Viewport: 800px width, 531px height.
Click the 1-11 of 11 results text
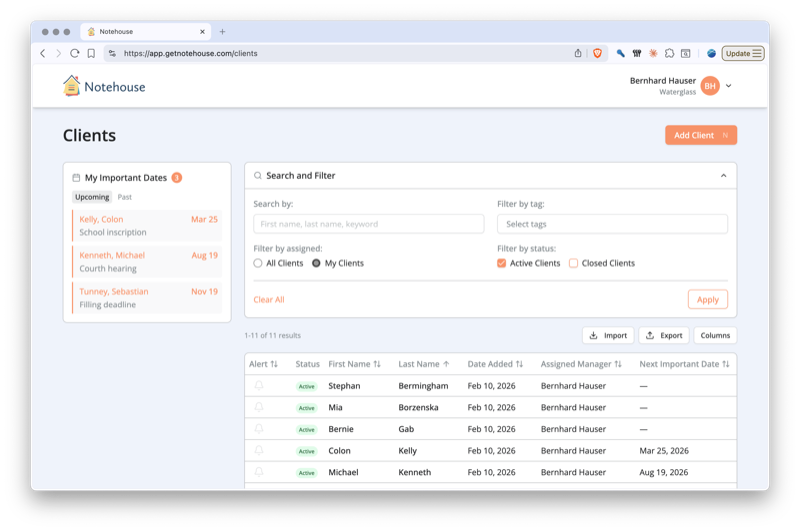click(272, 335)
